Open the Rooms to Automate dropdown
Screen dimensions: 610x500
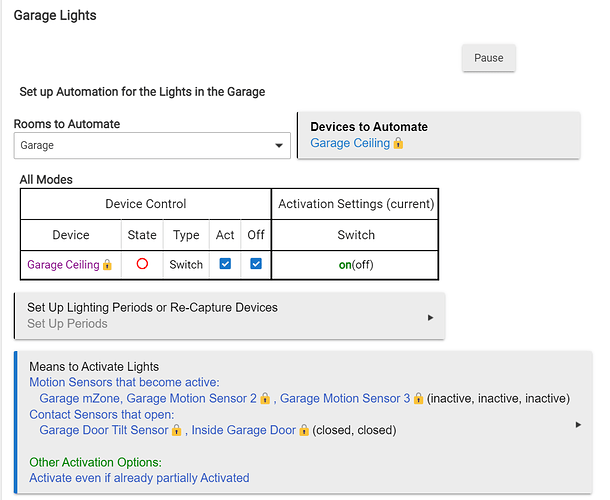(x=278, y=146)
